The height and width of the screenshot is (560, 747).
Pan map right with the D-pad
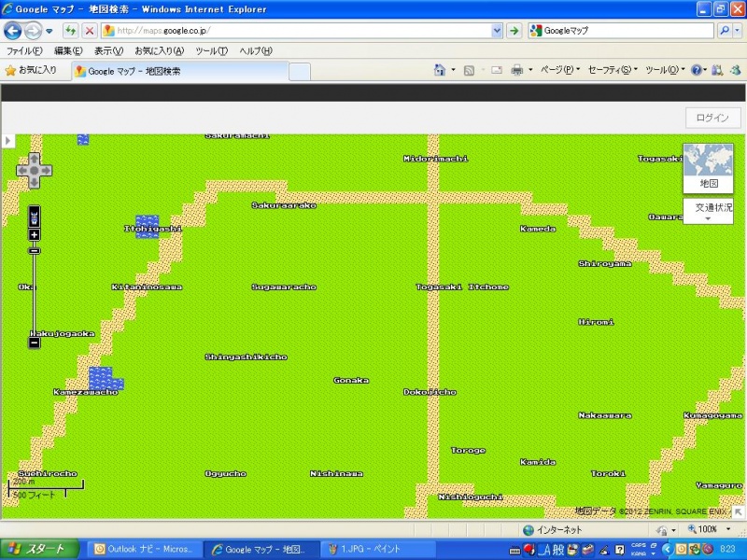46,171
